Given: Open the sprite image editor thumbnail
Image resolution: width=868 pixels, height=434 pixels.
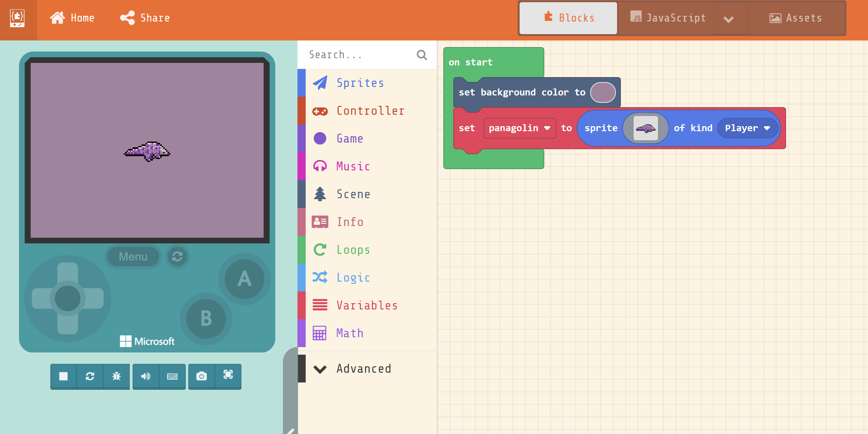Looking at the screenshot, I should (646, 128).
